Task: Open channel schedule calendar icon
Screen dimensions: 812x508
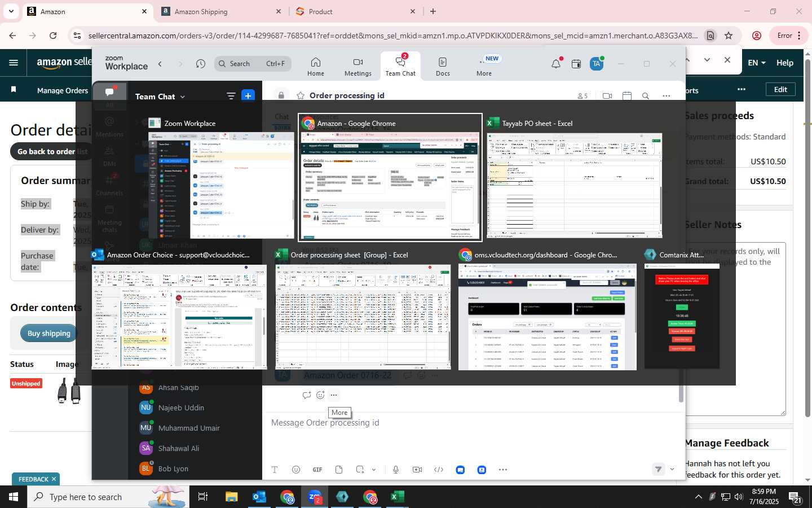Action: tap(627, 96)
